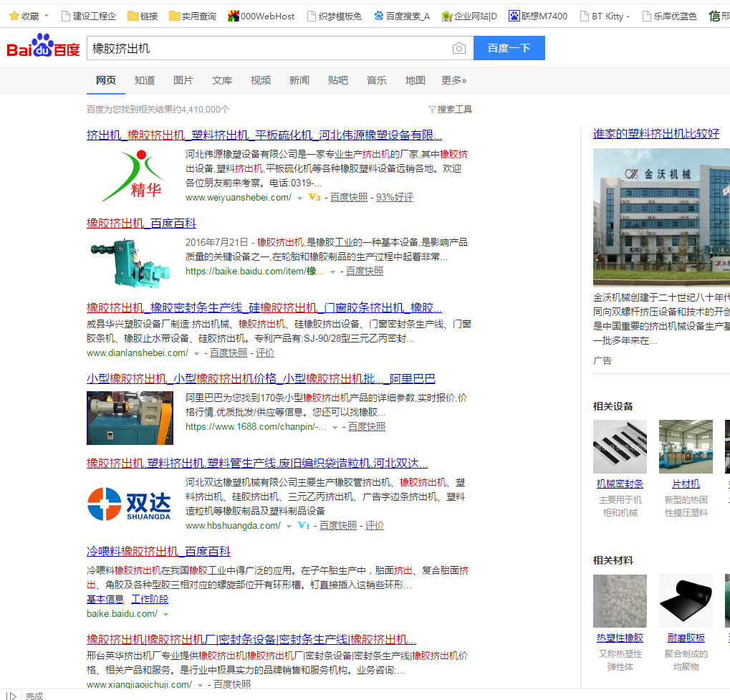The image size is (730, 700).
Task: Click the 93%好评 link
Action: pyautogui.click(x=394, y=198)
